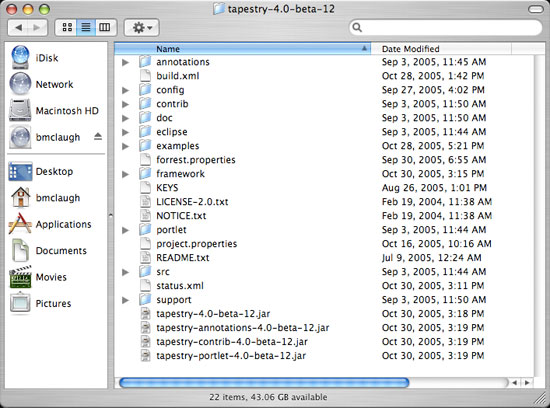Select the Network globe icon
This screenshot has height=408, width=550.
(20, 84)
